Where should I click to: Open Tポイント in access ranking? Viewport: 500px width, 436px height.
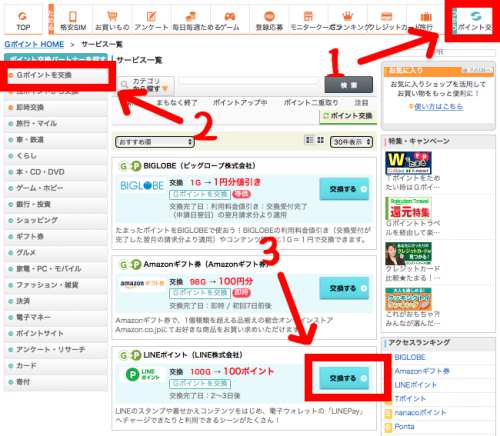point(410,399)
